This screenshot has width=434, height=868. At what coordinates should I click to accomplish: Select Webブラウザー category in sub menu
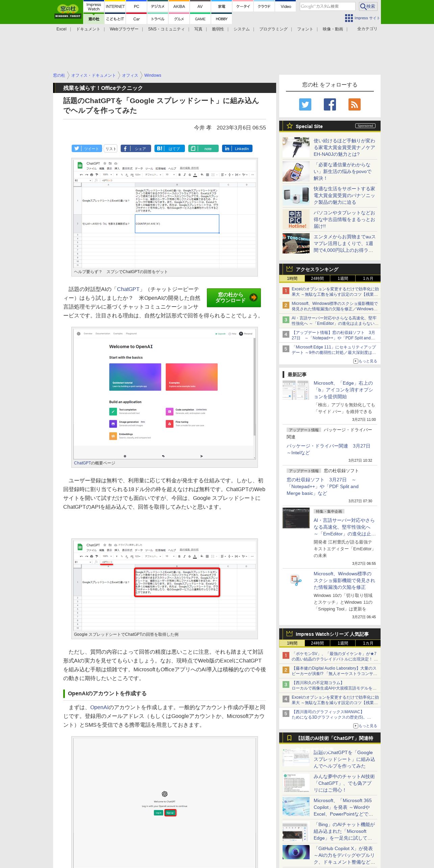point(124,29)
